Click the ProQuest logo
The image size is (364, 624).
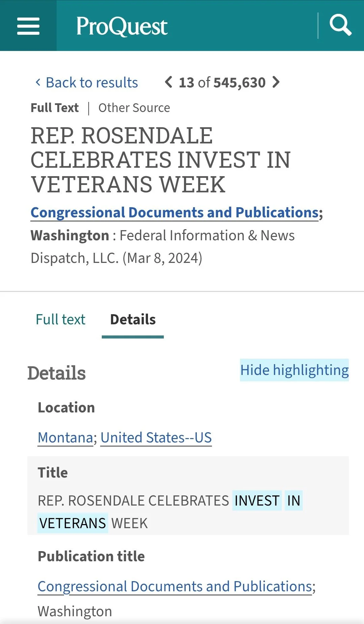coord(122,26)
